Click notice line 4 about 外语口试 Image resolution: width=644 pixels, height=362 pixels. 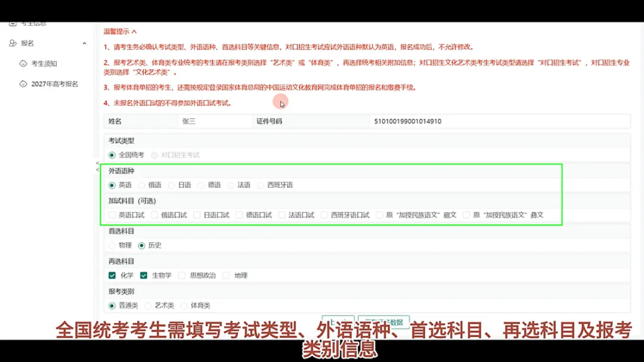168,103
